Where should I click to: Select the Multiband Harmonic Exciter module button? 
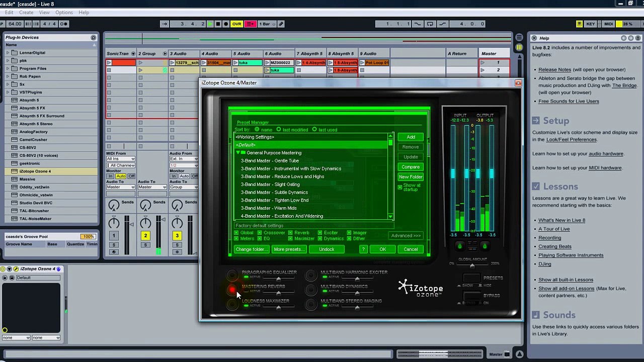click(311, 275)
